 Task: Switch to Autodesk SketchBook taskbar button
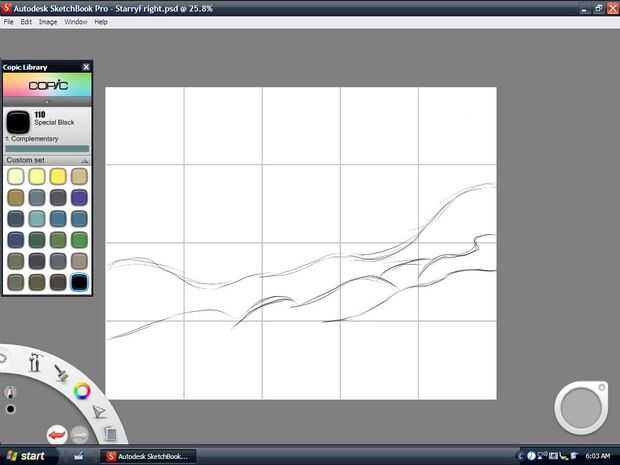147,456
